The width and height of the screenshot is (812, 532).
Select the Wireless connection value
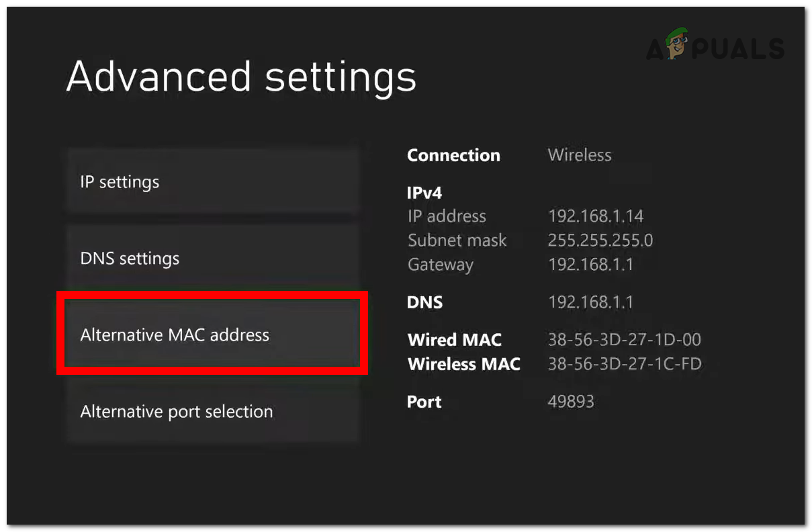point(579,155)
